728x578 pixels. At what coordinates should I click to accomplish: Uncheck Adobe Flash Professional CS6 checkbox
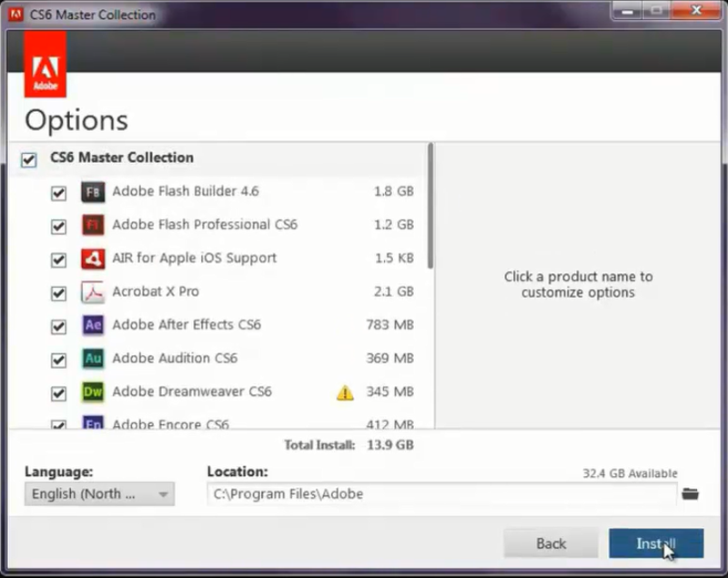(58, 226)
